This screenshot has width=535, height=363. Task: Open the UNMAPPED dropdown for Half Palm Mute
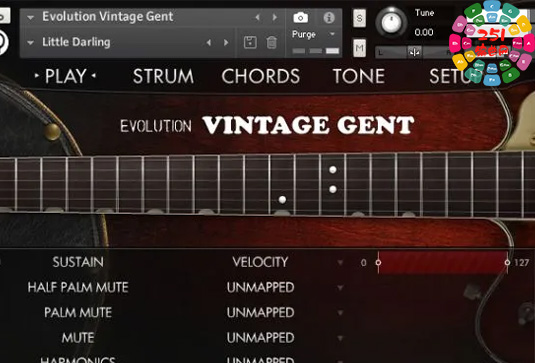click(x=340, y=288)
